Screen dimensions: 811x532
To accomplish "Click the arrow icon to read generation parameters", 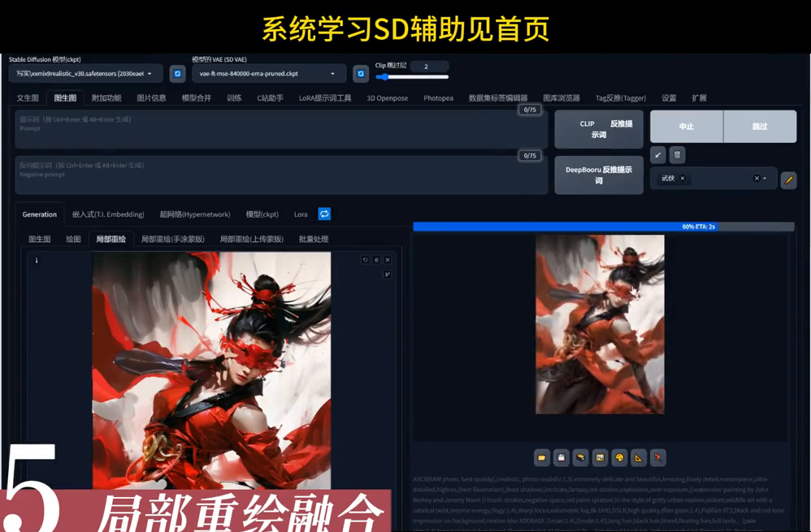I will (x=658, y=154).
